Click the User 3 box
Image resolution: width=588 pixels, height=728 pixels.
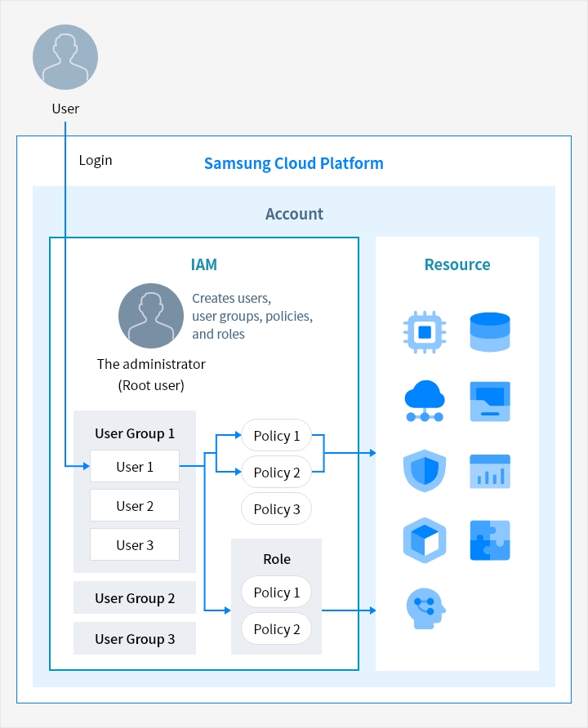click(135, 544)
